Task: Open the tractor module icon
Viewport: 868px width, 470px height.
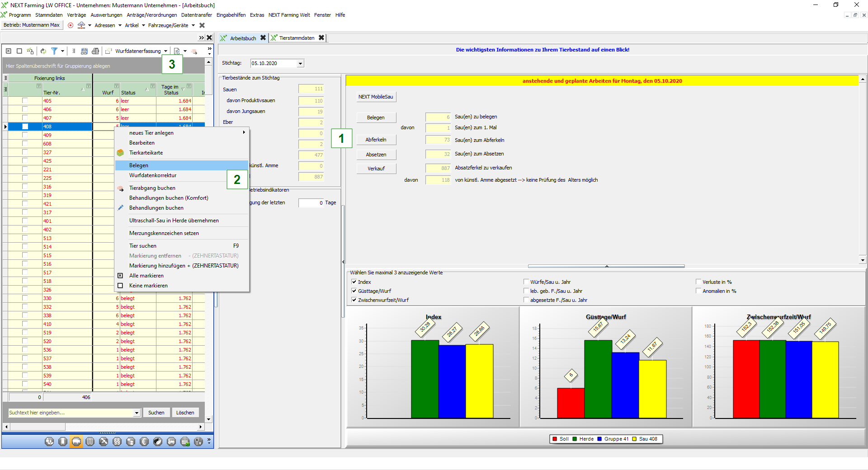Action: [171, 442]
